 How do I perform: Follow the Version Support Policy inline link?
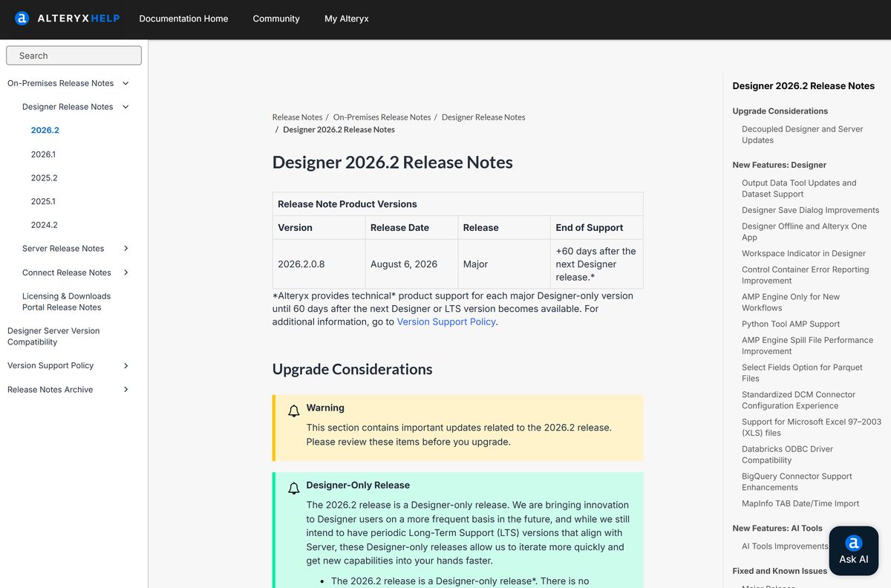click(446, 321)
